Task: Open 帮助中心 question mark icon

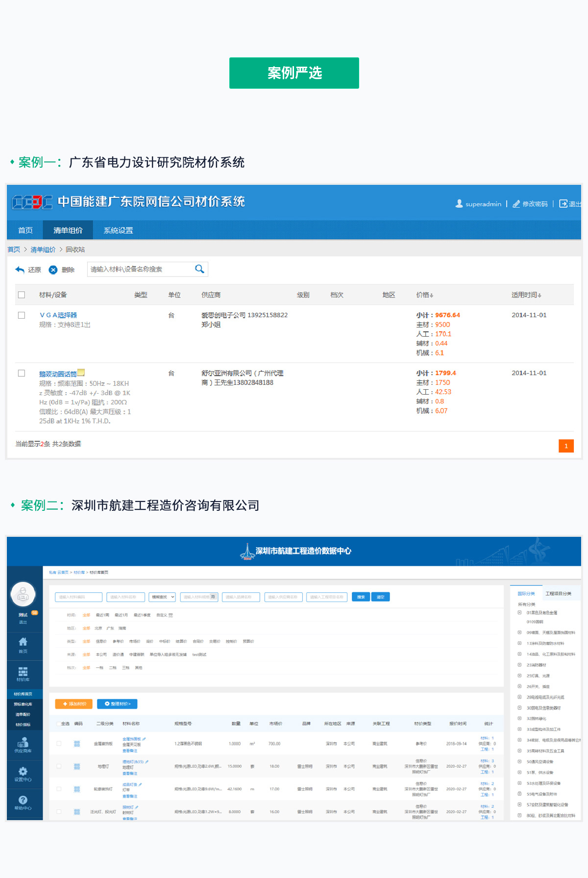Action: (23, 800)
